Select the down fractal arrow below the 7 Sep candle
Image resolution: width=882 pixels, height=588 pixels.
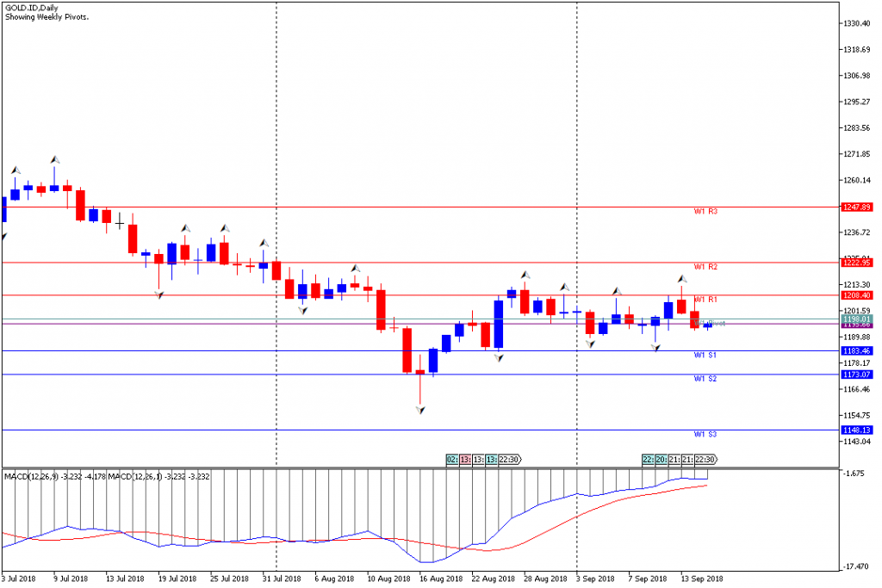coord(655,348)
